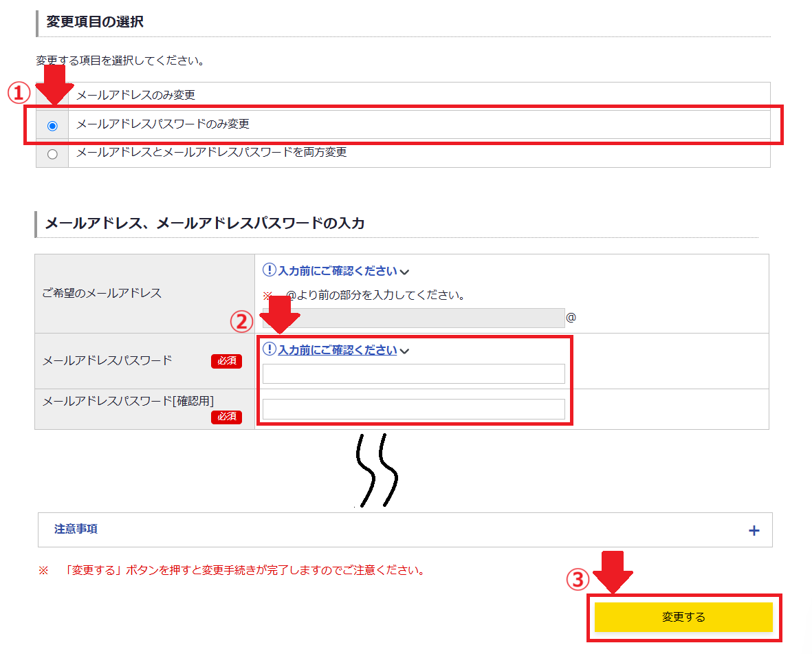Expand the chevron in the メールアドレスパスワード row
Screen dimensions: 812x654
tap(405, 351)
